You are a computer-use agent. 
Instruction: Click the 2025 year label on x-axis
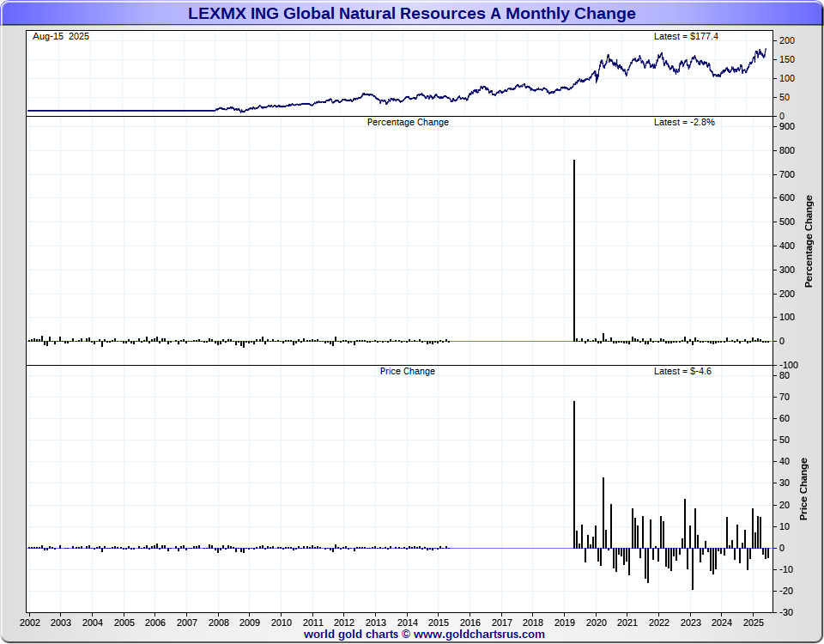[x=753, y=623]
